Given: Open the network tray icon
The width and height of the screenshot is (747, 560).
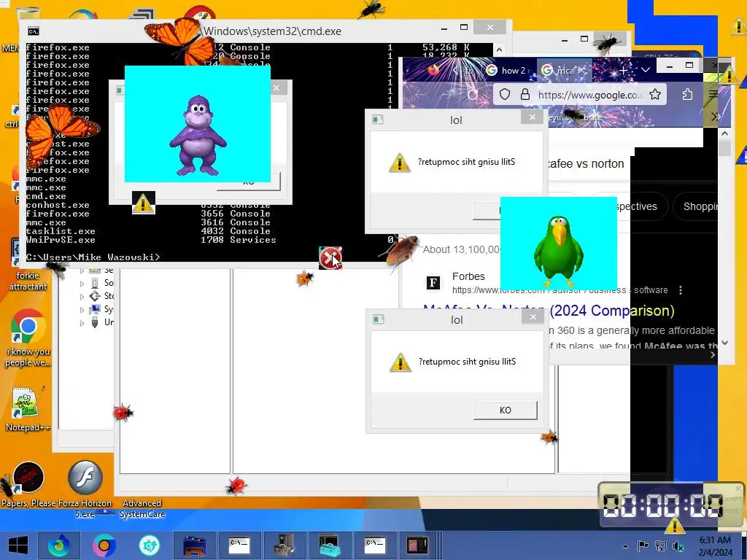Looking at the screenshot, I should pyautogui.click(x=661, y=545).
